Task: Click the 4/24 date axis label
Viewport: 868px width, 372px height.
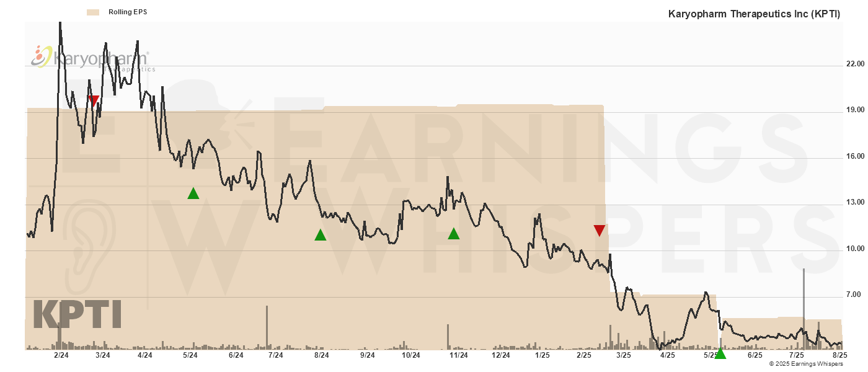Action: tap(144, 355)
